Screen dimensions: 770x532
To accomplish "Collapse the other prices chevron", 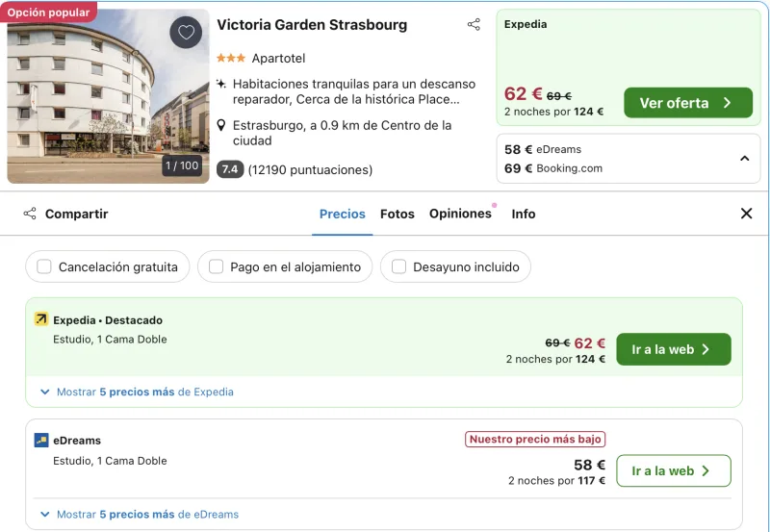I will click(x=744, y=159).
